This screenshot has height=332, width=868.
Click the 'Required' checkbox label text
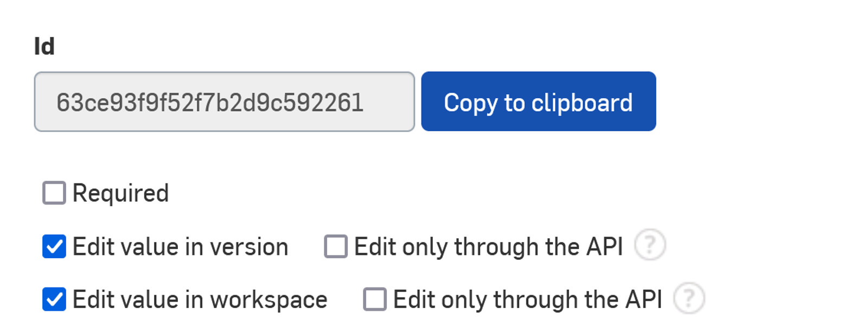coord(120,193)
